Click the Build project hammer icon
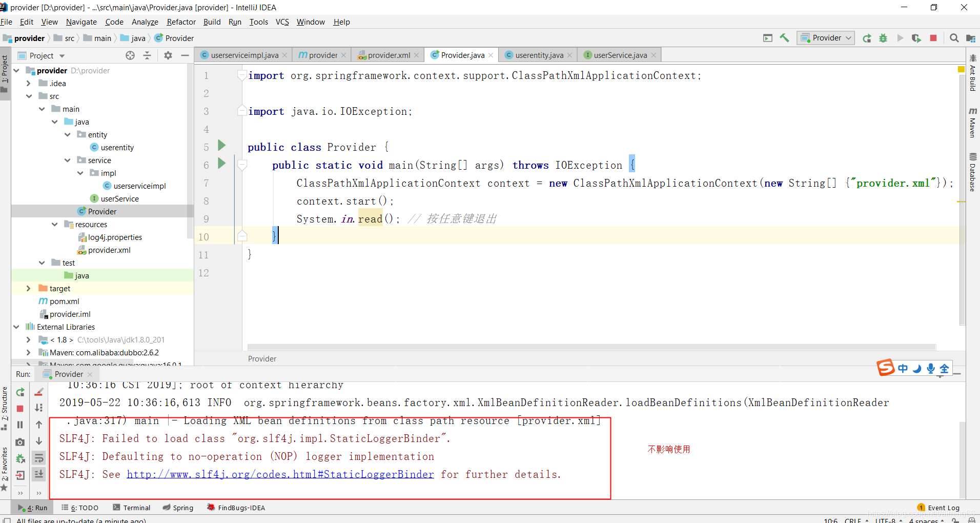Image resolution: width=980 pixels, height=523 pixels. 784,38
